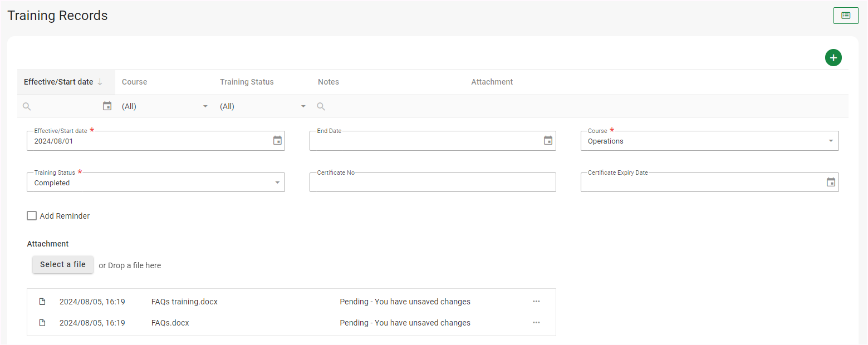This screenshot has width=868, height=345.
Task: Open Training Status dropdown showing Completed
Action: coord(277,183)
